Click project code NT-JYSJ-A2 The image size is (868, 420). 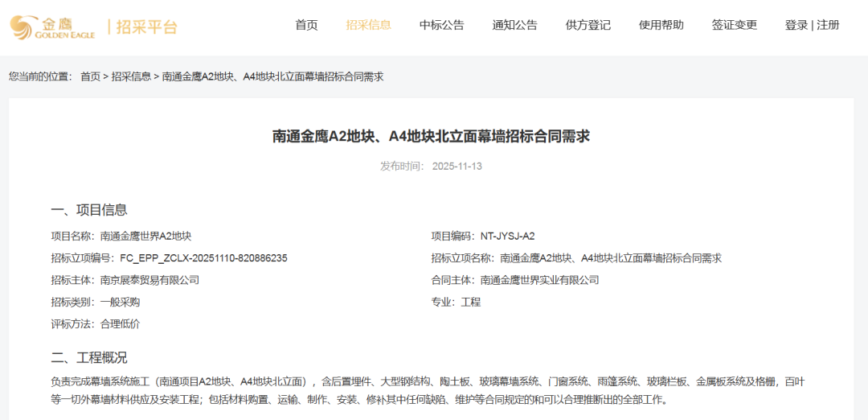[x=508, y=236]
